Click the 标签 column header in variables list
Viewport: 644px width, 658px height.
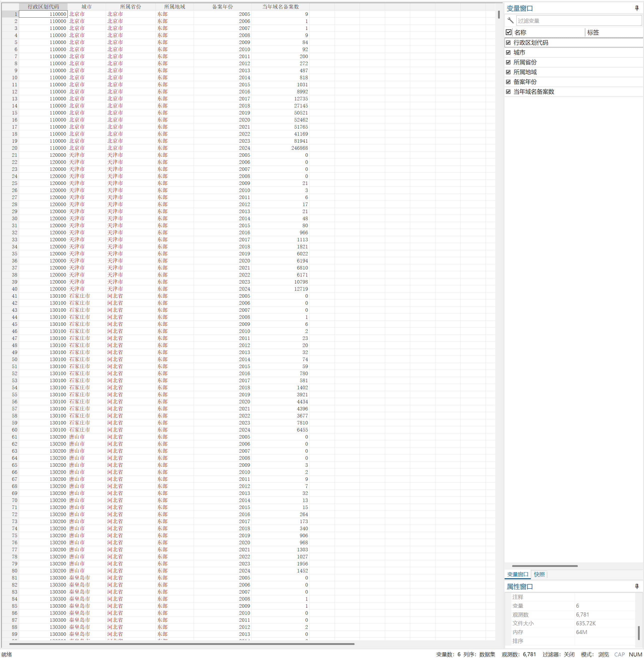click(x=593, y=32)
